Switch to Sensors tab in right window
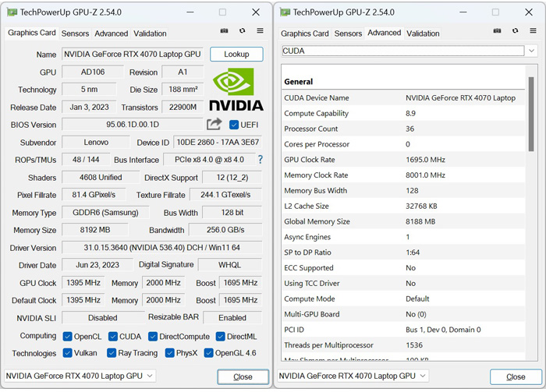Image resolution: width=546 pixels, height=392 pixels. point(348,34)
